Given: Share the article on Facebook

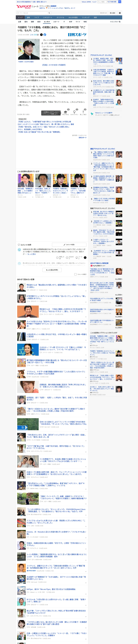Looking at the screenshot, I should click(45, 35).
